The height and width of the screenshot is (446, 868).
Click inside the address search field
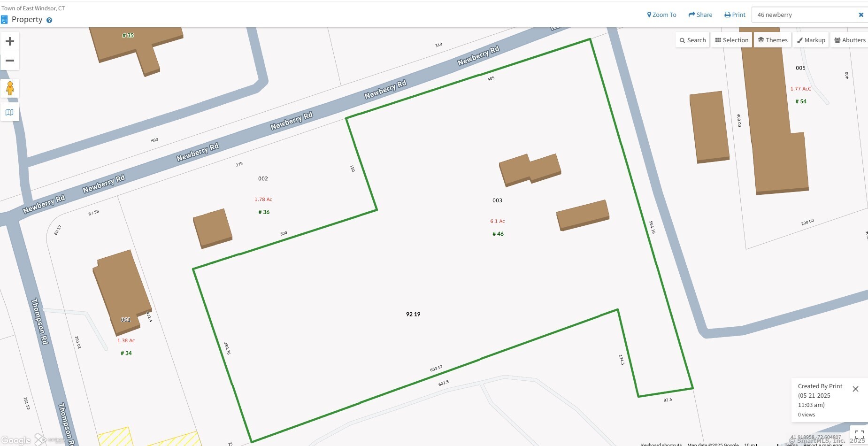click(x=804, y=15)
